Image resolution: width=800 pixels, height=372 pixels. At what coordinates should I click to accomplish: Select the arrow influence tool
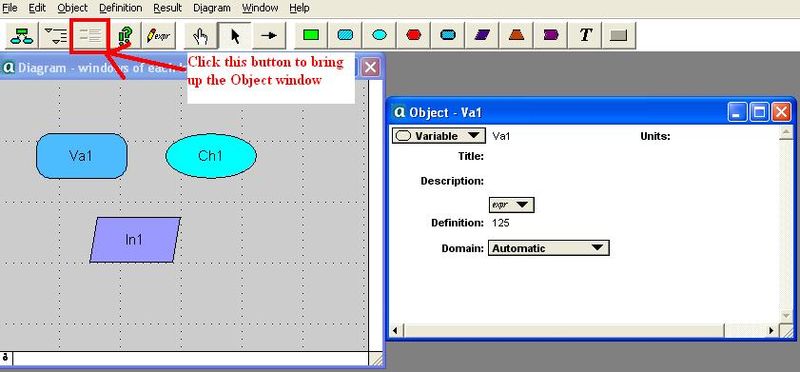click(x=269, y=35)
